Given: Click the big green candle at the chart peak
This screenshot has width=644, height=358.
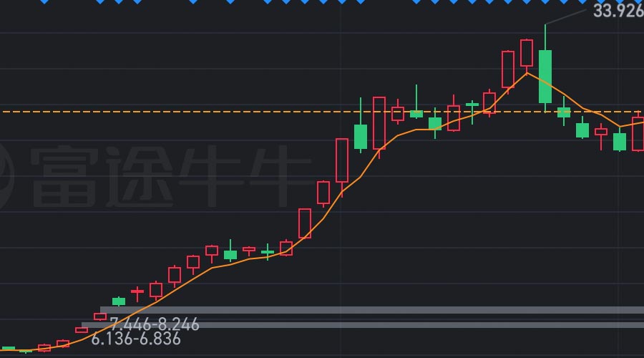Looking at the screenshot, I should (545, 77).
